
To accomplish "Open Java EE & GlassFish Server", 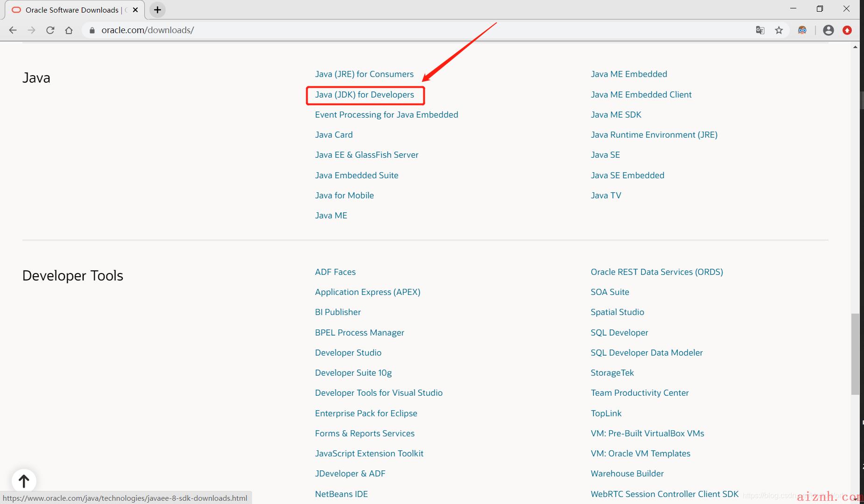I will (x=366, y=155).
